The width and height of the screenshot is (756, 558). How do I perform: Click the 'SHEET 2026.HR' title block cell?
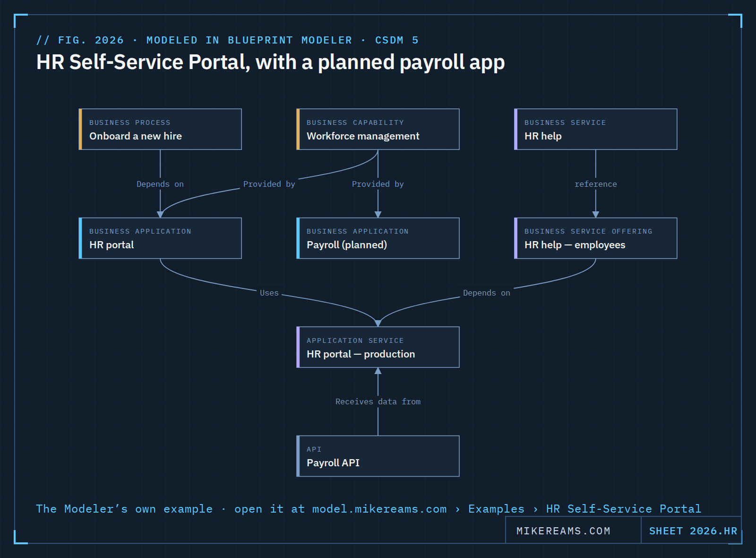pyautogui.click(x=692, y=530)
